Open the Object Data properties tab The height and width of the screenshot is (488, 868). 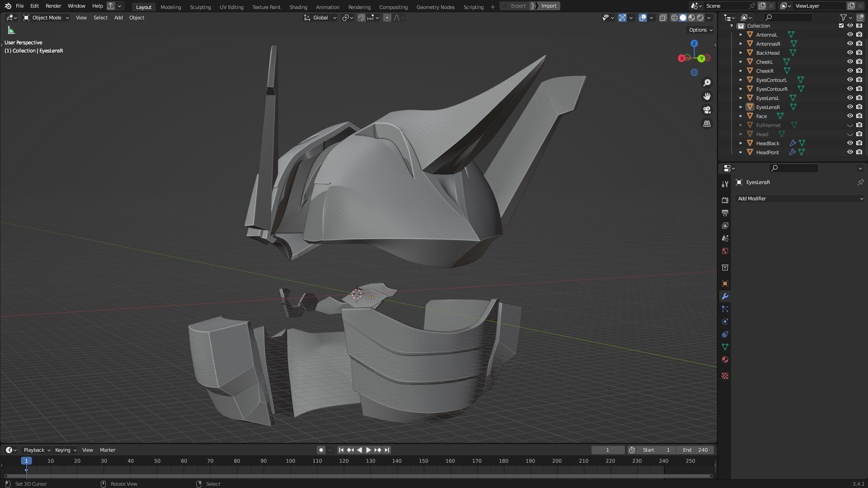pos(725,347)
